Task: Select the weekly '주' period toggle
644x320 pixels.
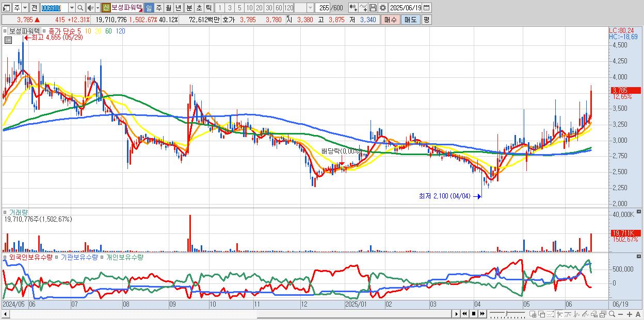Action: pos(159,8)
